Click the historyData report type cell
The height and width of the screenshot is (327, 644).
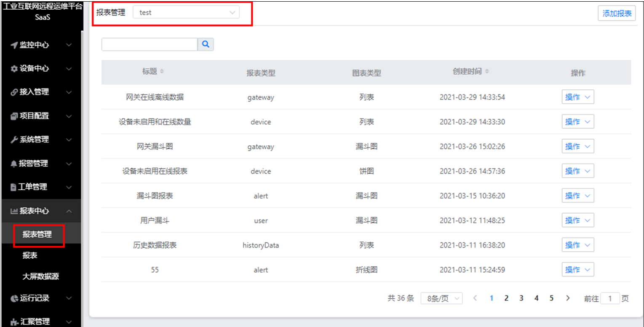261,245
